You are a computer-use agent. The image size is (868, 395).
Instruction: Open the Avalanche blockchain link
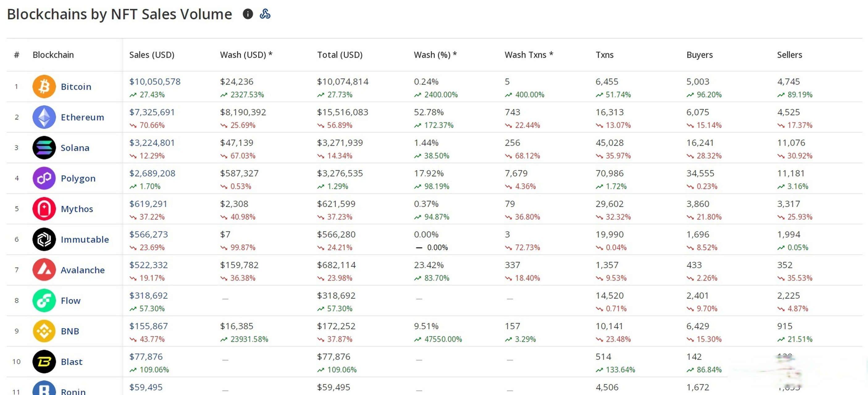[x=83, y=270]
